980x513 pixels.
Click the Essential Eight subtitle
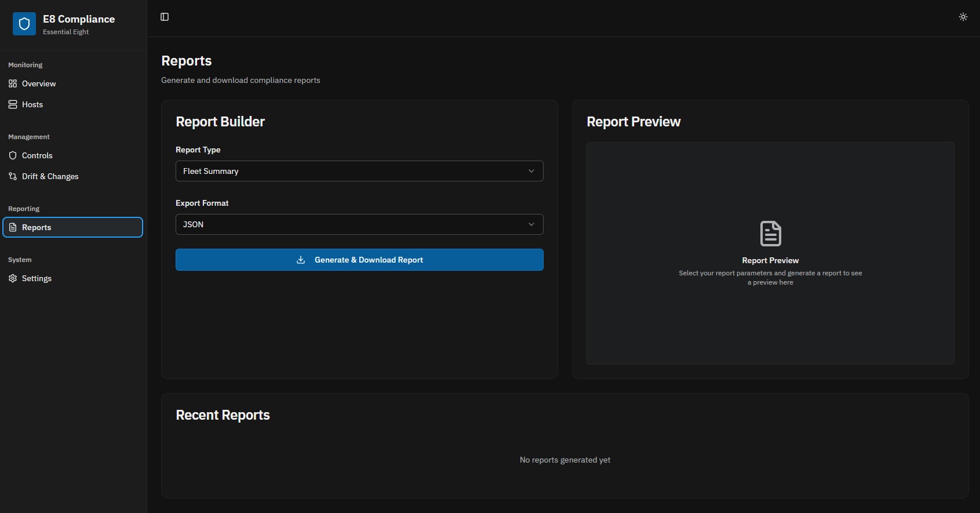(x=66, y=32)
